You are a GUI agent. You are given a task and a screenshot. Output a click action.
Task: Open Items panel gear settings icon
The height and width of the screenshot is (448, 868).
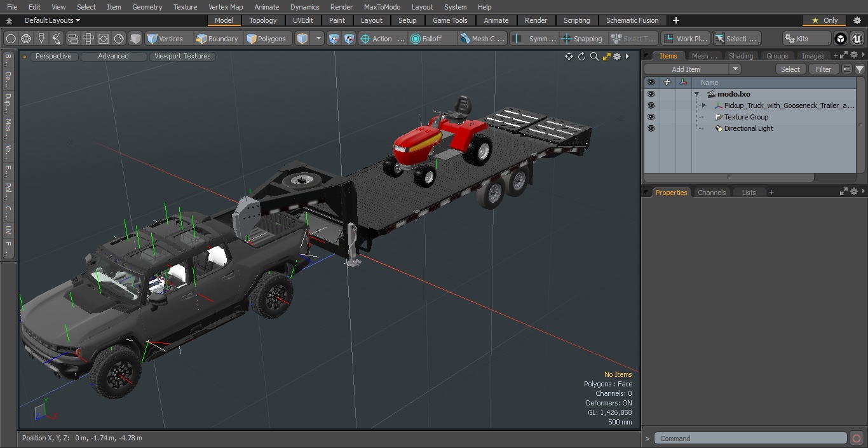[854, 56]
